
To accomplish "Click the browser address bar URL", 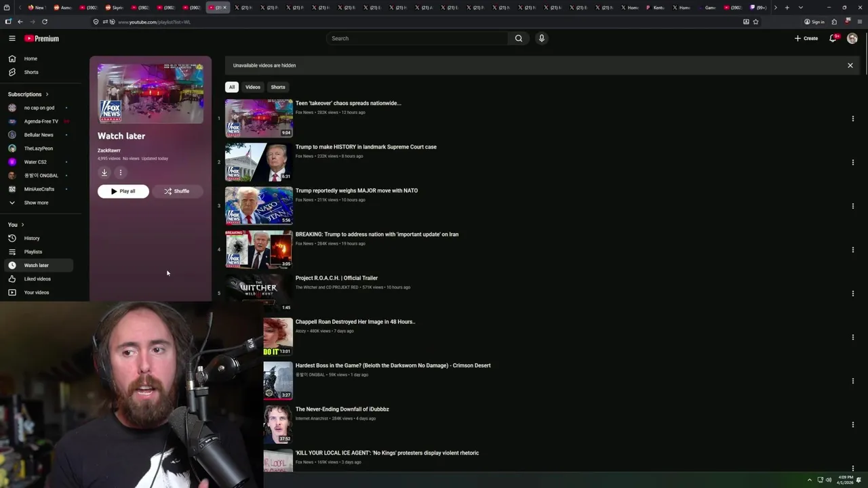I will click(x=154, y=22).
